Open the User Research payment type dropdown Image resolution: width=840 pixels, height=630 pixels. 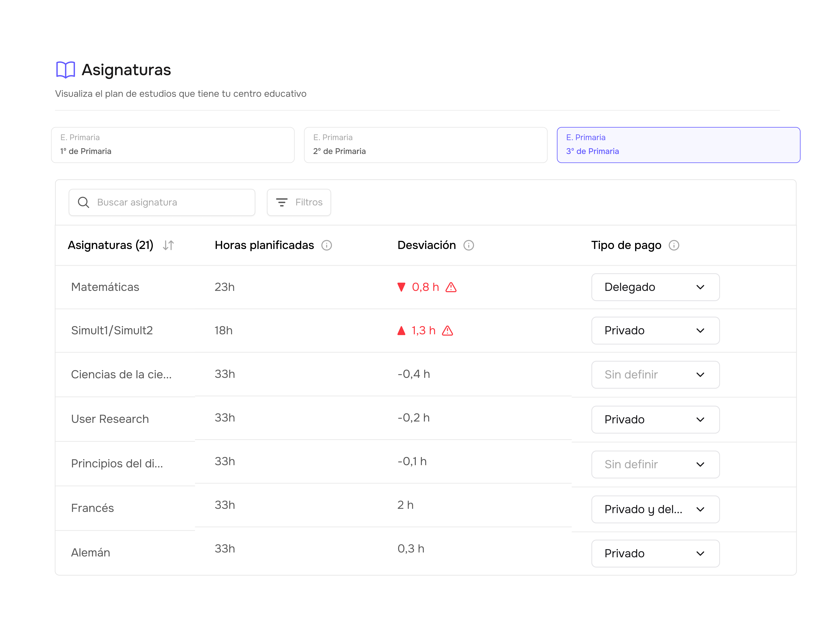(x=655, y=420)
